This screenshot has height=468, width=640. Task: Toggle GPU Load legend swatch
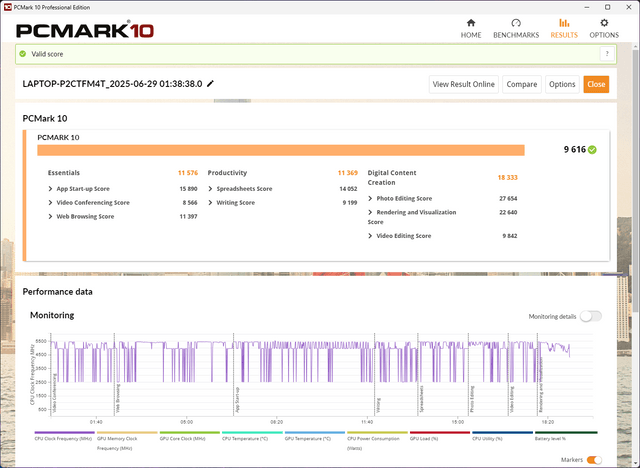click(x=440, y=433)
